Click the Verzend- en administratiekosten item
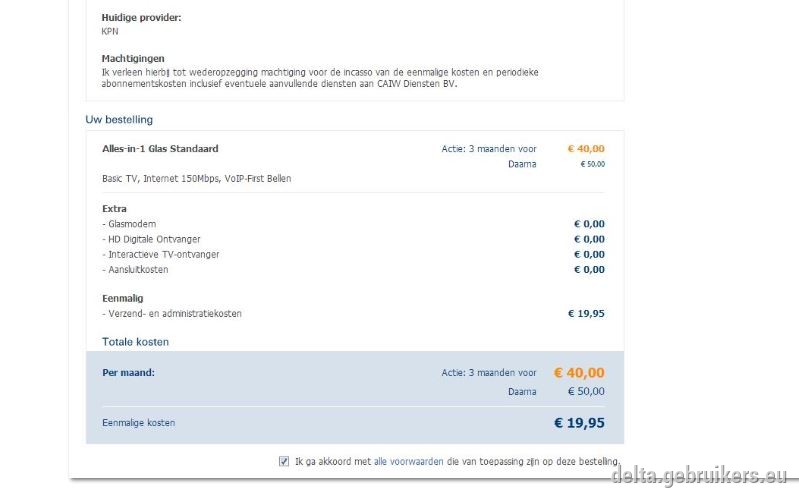Screen dimensions: 799x490 pyautogui.click(x=172, y=314)
